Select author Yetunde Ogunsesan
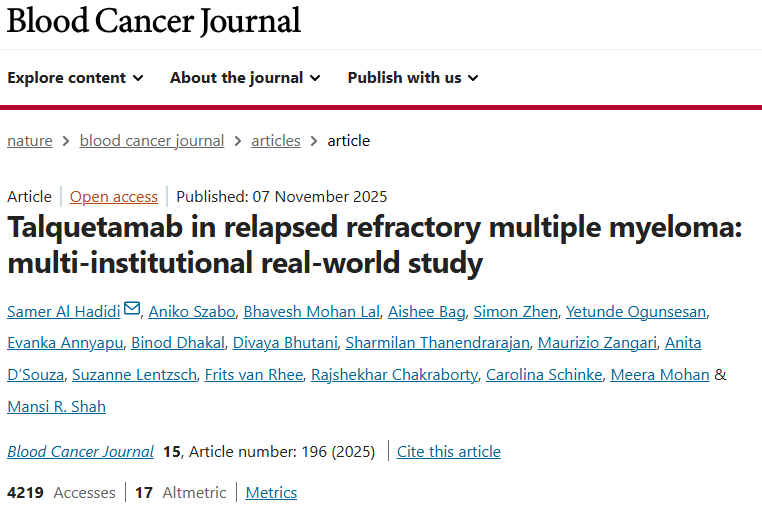Viewport: 762px width, 510px height. (636, 312)
